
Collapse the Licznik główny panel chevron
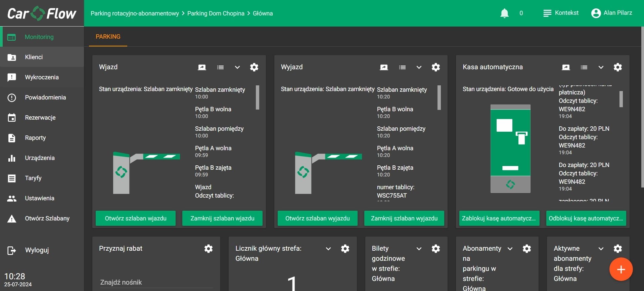click(328, 249)
